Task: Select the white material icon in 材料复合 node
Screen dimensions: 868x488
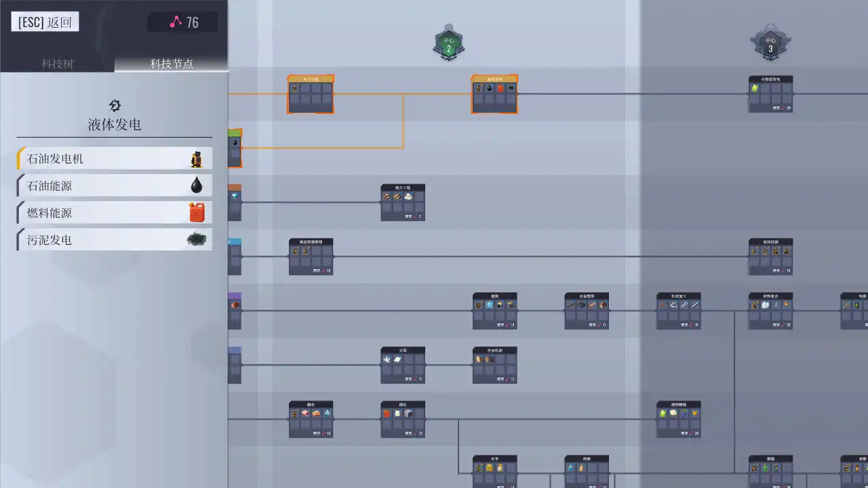Action: 765,305
